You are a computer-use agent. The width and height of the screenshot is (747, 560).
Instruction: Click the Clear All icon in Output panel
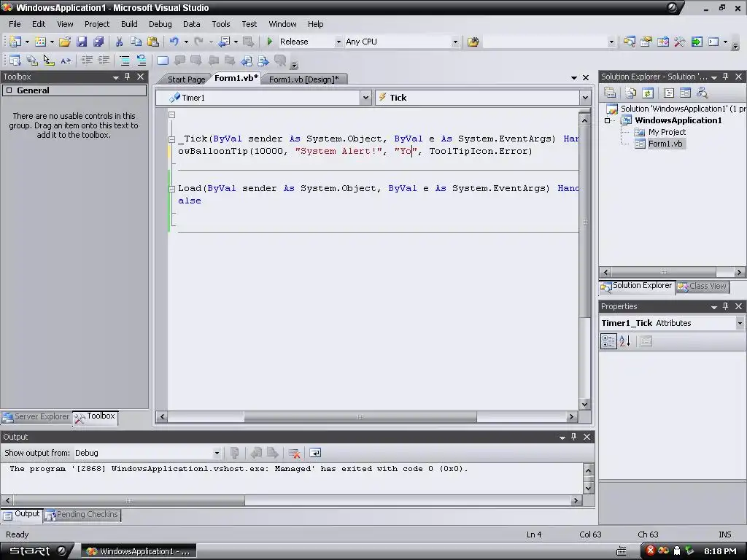pos(294,452)
